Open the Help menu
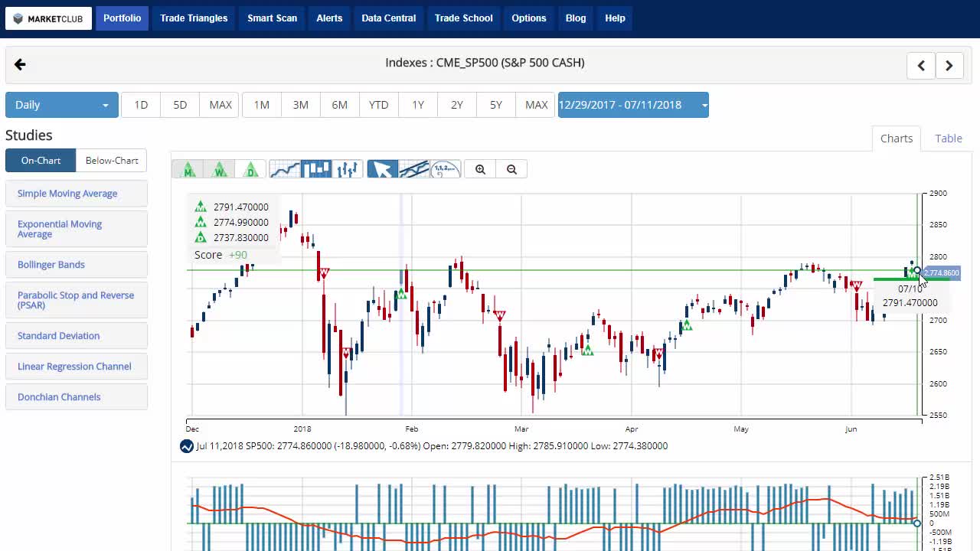Screen dimensions: 980x551 (x=615, y=18)
